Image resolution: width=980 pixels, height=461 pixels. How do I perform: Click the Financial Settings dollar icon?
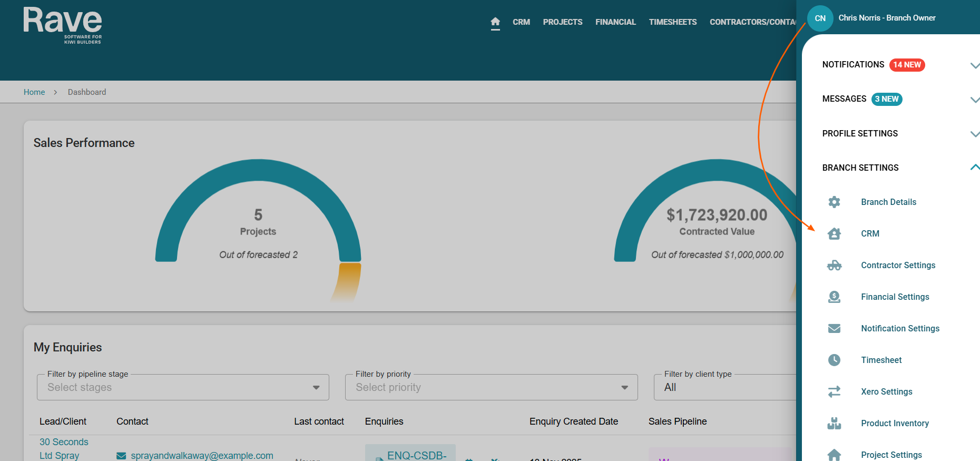pyautogui.click(x=834, y=297)
